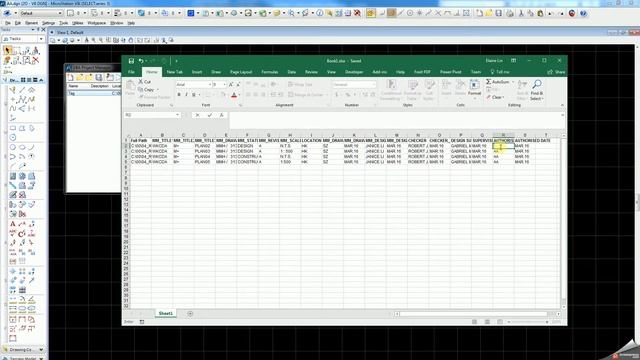Click the Excel zoom slider
640x360 pixels.
528,322
